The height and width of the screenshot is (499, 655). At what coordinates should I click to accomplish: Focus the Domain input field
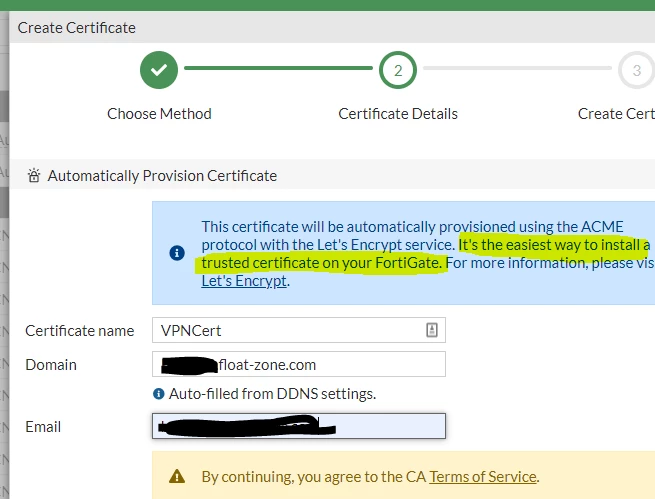299,364
